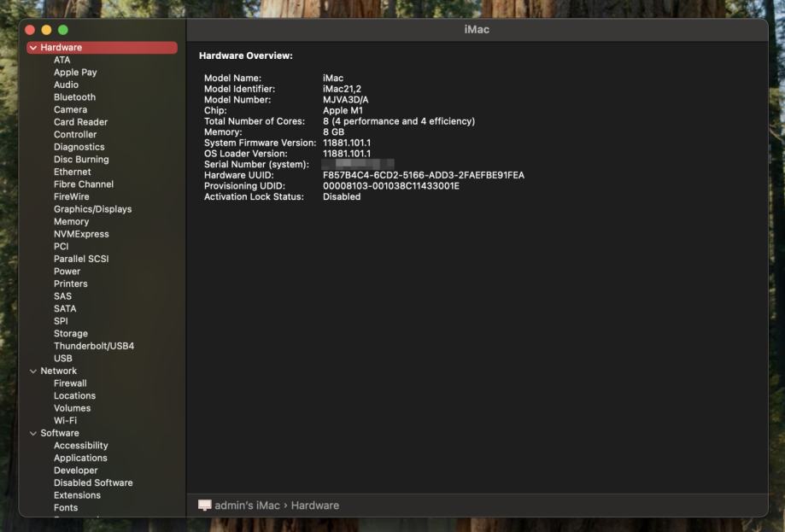Viewport: 785px width, 532px height.
Task: Click the Chip value Apple M1
Action: (x=343, y=111)
